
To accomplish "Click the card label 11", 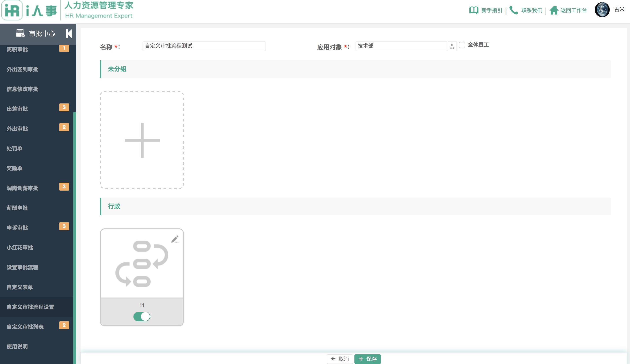I will pyautogui.click(x=142, y=305).
